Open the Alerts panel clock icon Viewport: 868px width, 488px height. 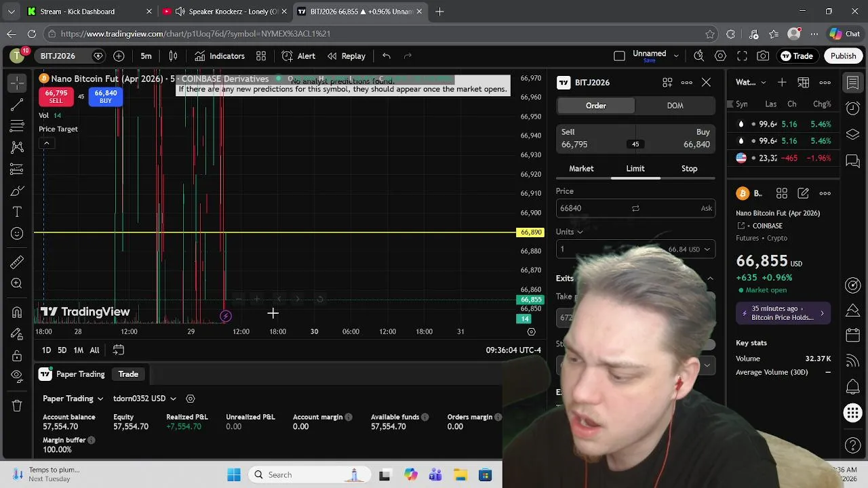pyautogui.click(x=853, y=108)
